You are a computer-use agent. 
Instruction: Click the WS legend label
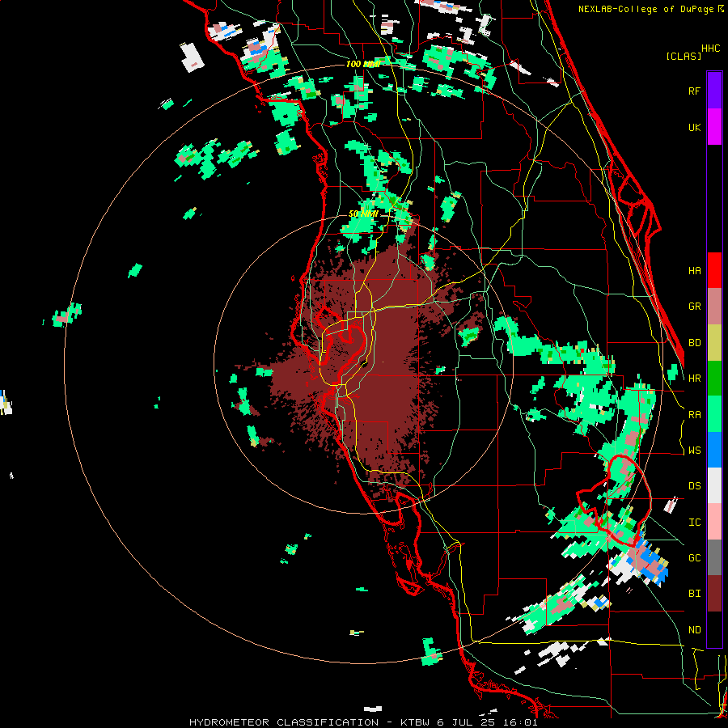[694, 451]
